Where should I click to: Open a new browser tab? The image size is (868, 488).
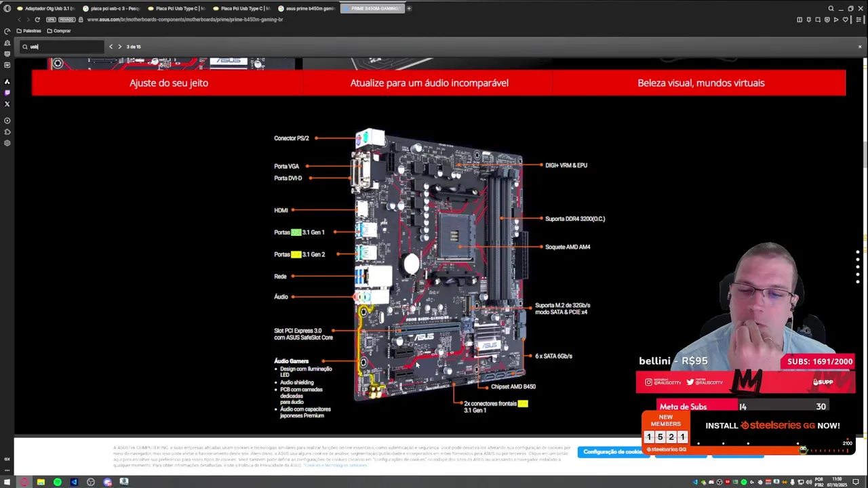409,8
